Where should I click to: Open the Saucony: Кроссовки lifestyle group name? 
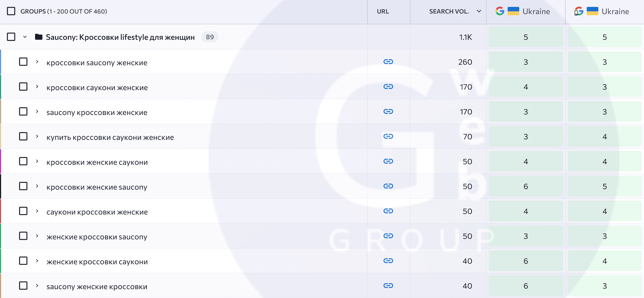point(120,37)
